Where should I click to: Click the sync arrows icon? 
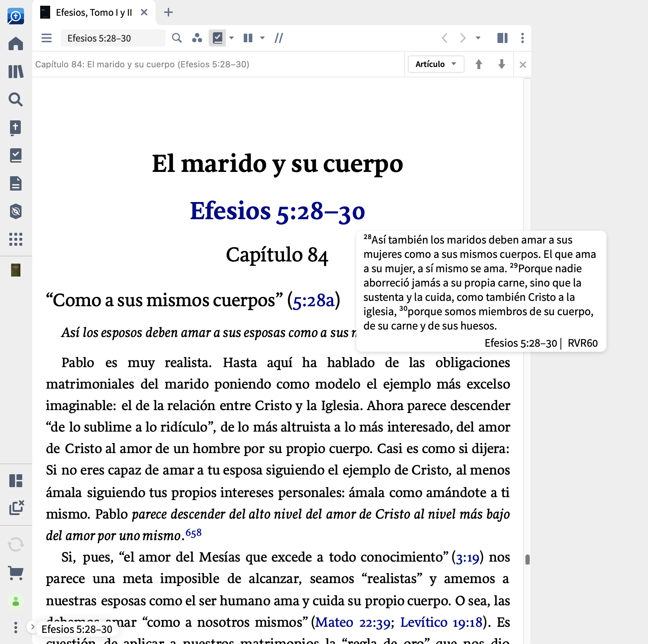pyautogui.click(x=16, y=545)
